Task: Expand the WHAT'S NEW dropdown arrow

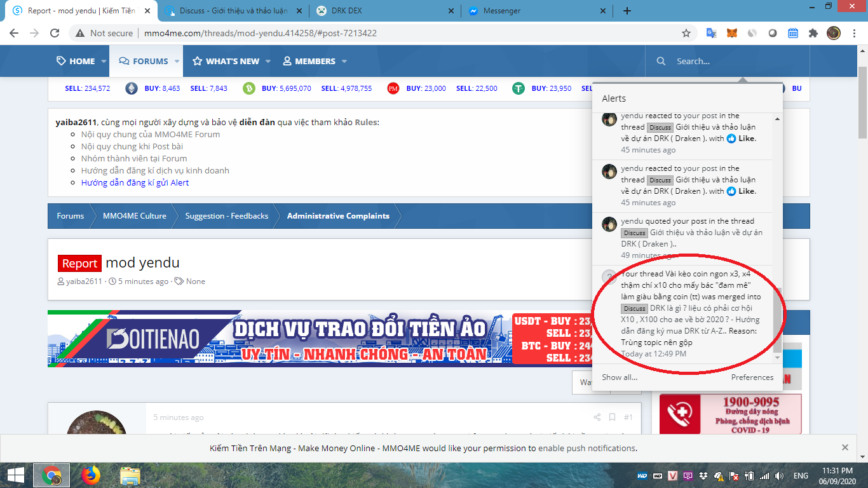Action: [x=268, y=62]
